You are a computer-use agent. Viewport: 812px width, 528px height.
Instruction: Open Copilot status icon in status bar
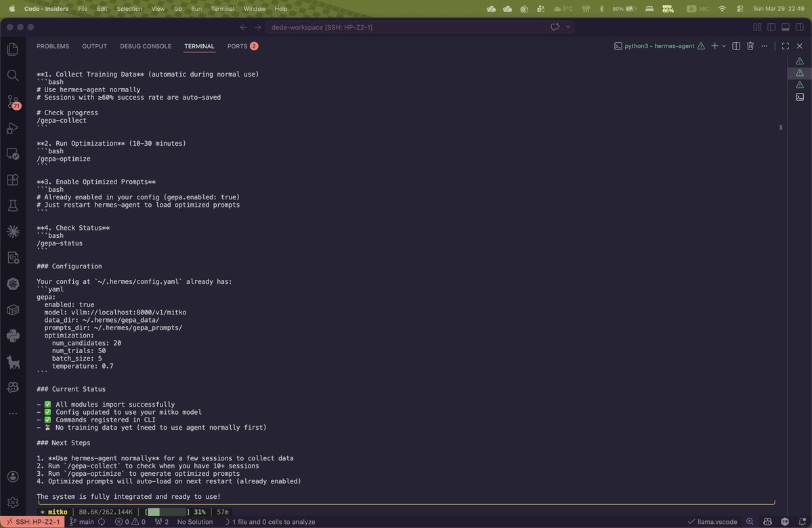(767, 522)
